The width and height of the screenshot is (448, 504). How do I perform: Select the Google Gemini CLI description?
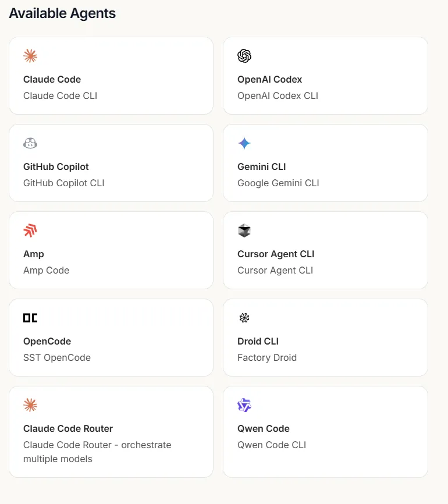[x=278, y=183]
